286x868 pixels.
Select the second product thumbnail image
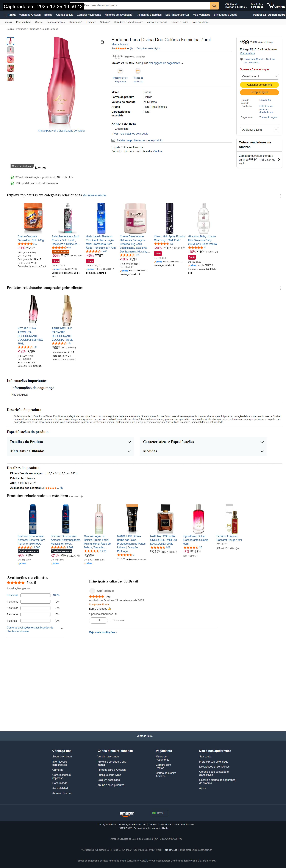point(10,50)
